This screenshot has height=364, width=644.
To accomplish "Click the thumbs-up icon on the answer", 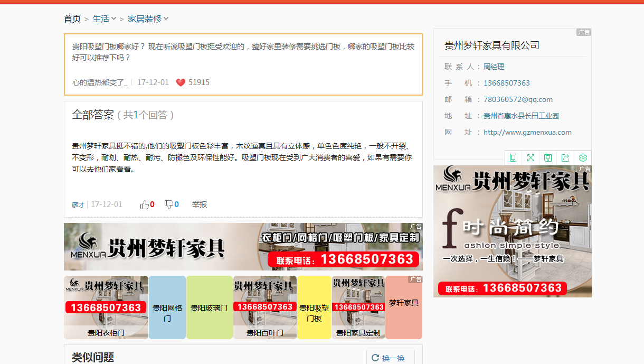I will click(144, 204).
